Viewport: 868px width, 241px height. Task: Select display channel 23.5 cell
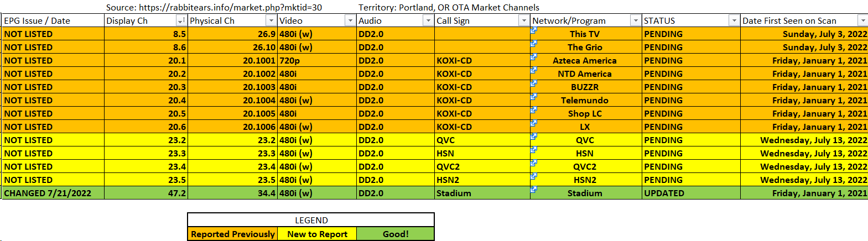146,180
